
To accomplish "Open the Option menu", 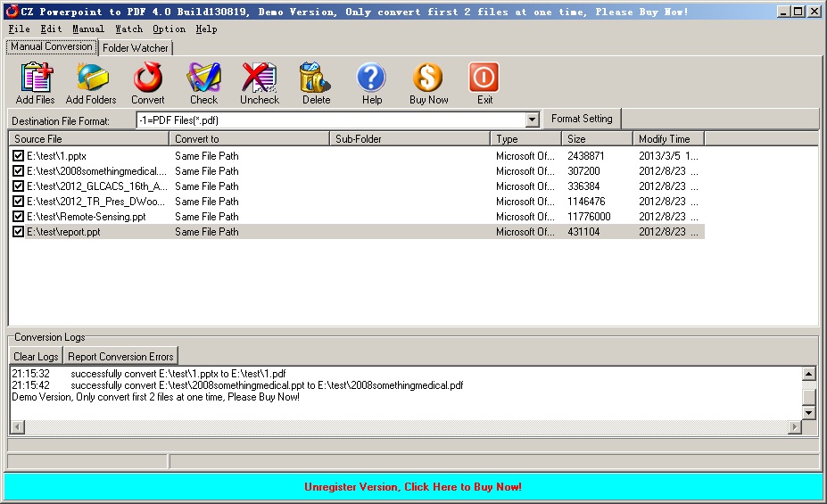I will 169,29.
